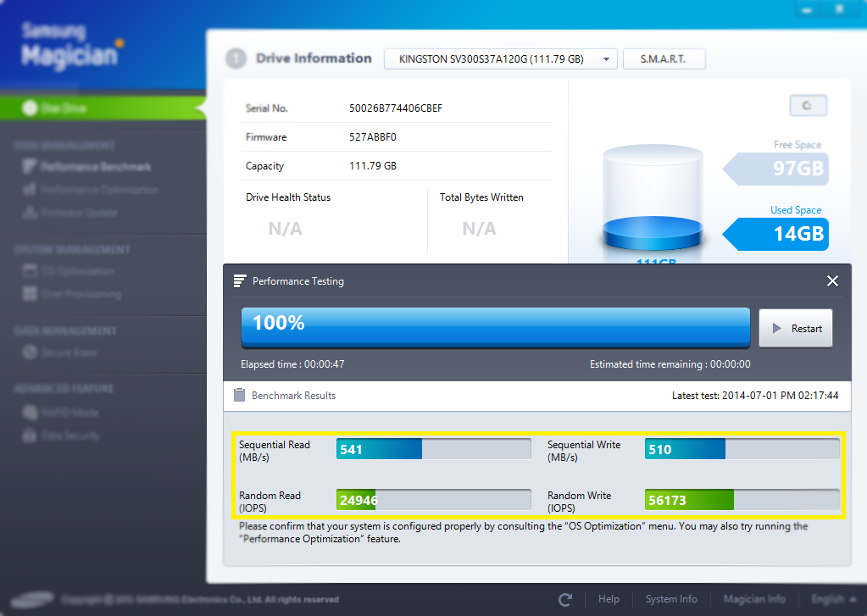Click the 14GB Used Space badge

776,234
